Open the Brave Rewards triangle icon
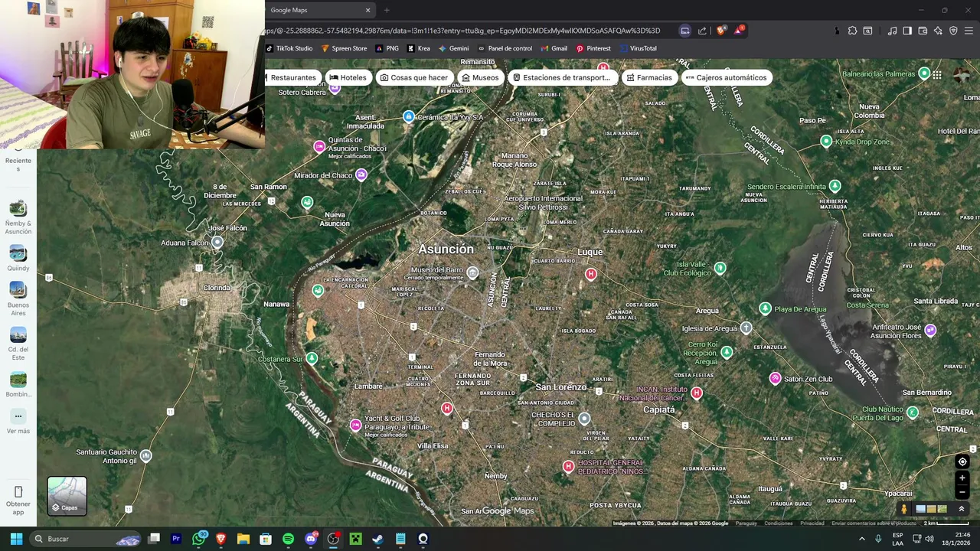The image size is (980, 551). 739,31
